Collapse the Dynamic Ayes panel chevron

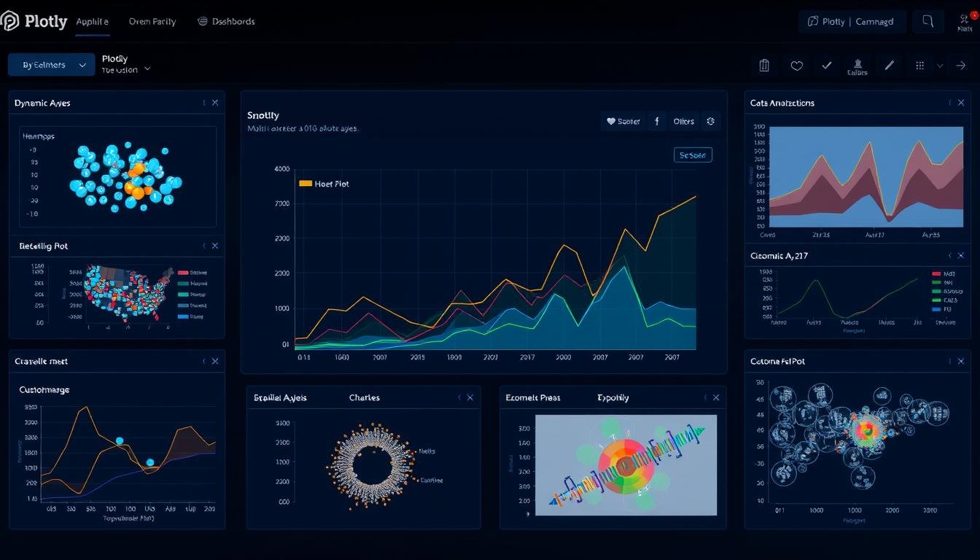coord(204,103)
